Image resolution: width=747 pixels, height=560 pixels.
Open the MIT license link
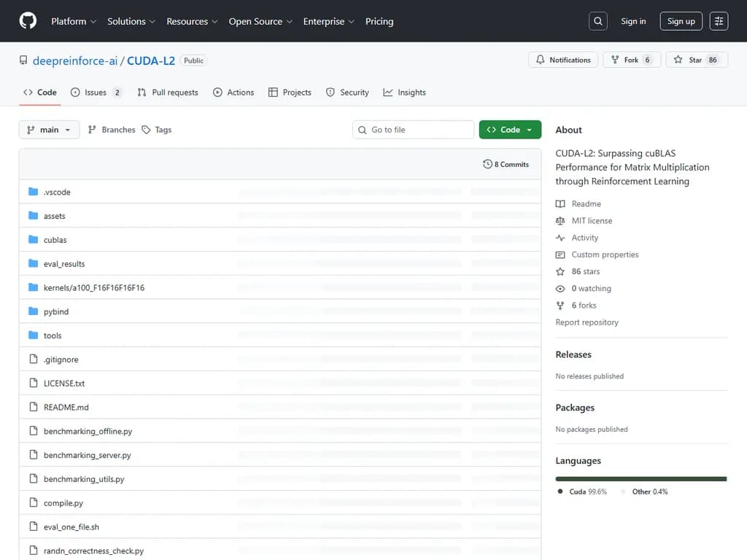point(592,221)
